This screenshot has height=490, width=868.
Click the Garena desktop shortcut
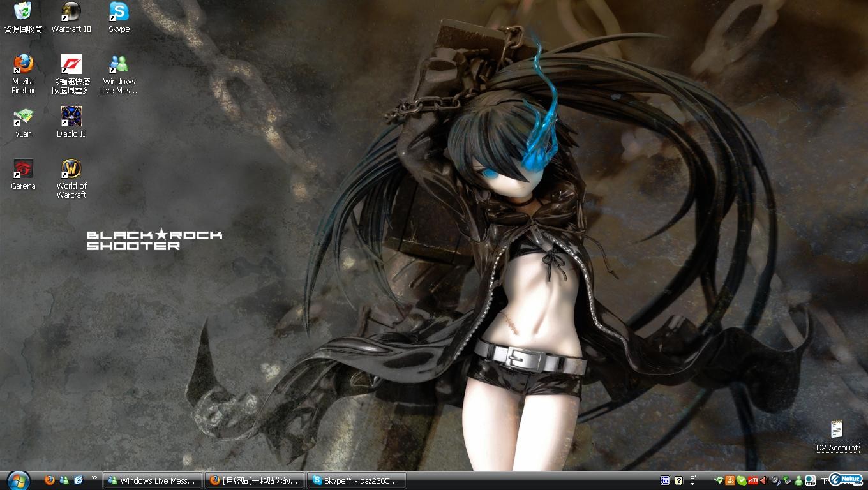point(23,169)
